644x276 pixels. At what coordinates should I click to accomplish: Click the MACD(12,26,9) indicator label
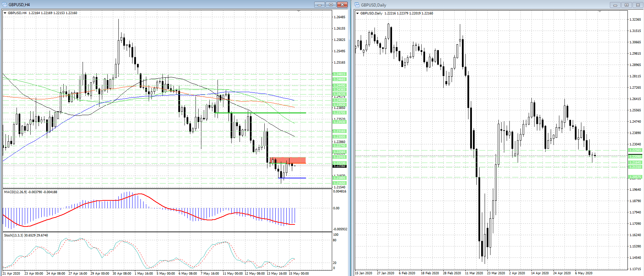coord(30,192)
